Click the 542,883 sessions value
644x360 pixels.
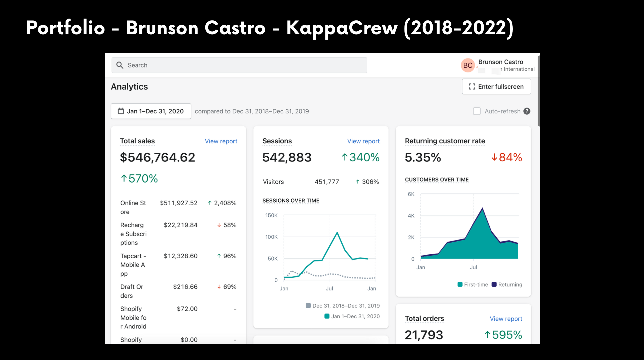click(x=287, y=157)
